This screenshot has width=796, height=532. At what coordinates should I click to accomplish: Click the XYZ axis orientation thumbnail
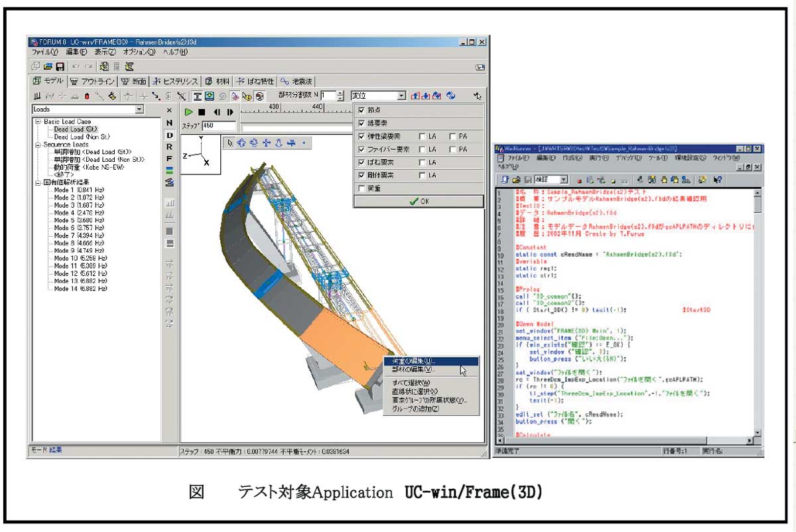200,153
